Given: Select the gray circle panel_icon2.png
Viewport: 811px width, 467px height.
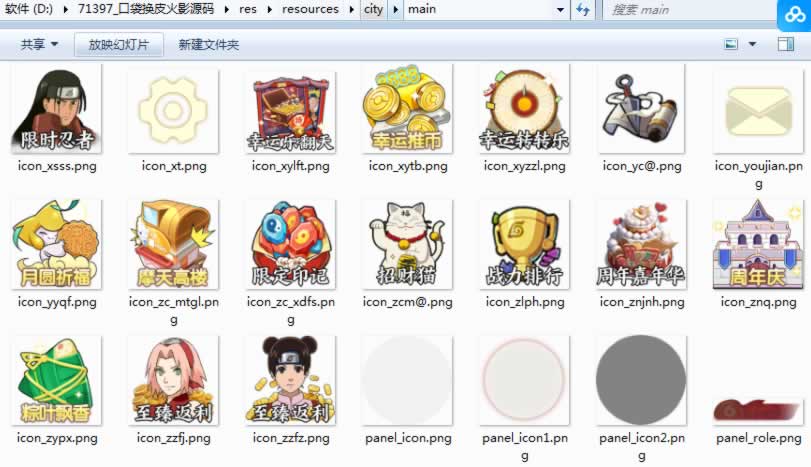Looking at the screenshot, I should click(x=641, y=380).
